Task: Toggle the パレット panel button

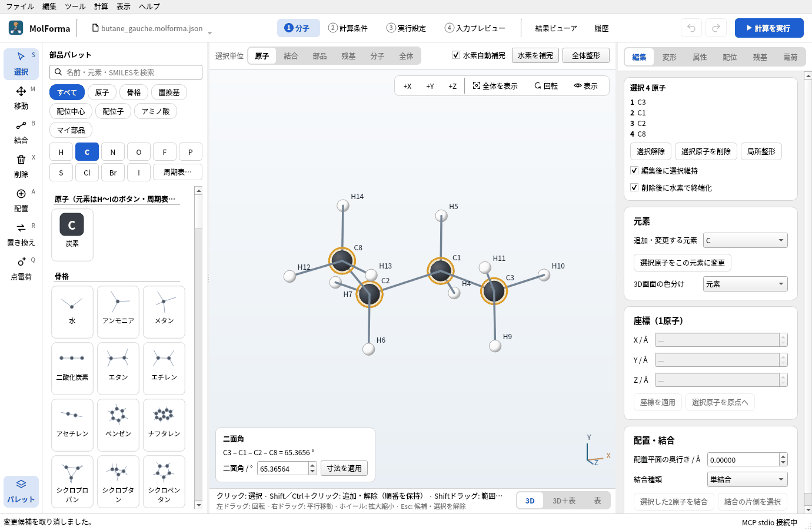Action: click(21, 491)
